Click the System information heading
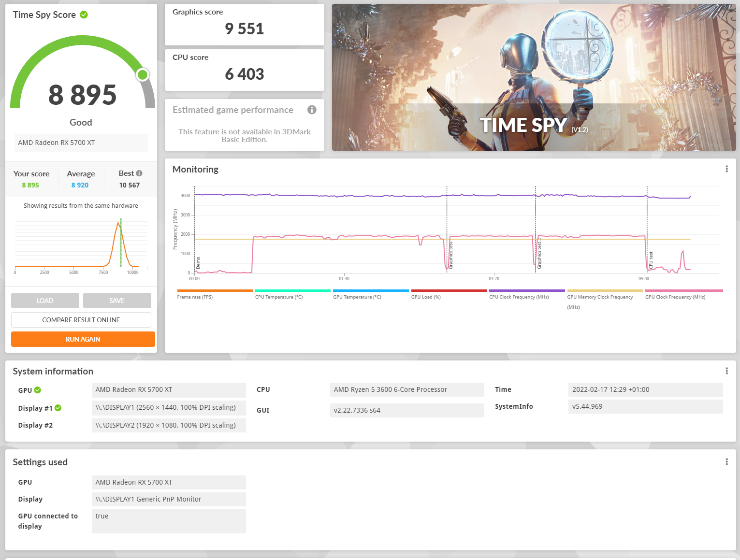 tap(53, 371)
